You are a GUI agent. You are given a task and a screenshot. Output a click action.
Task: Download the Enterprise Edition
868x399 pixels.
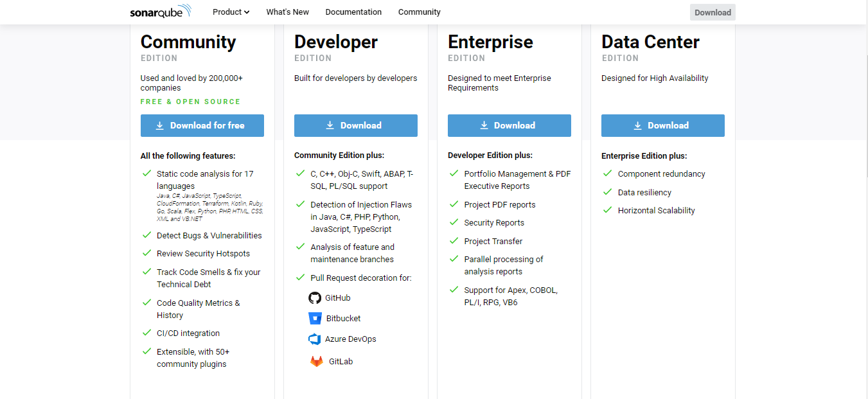coord(509,125)
